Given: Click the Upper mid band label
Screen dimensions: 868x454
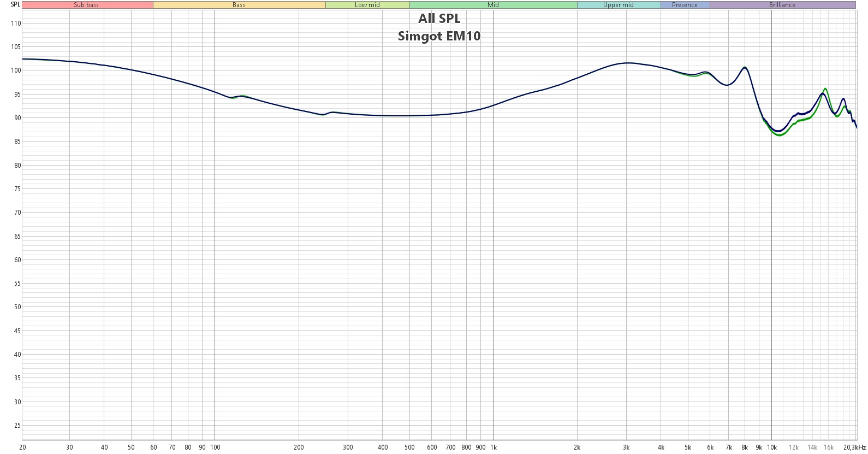Looking at the screenshot, I should tap(619, 5).
